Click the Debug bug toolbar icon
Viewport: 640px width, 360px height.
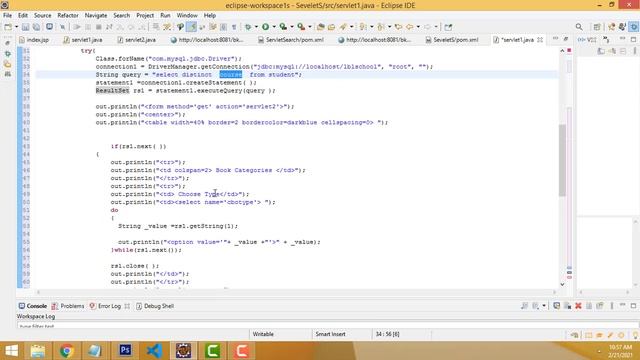tap(248, 27)
